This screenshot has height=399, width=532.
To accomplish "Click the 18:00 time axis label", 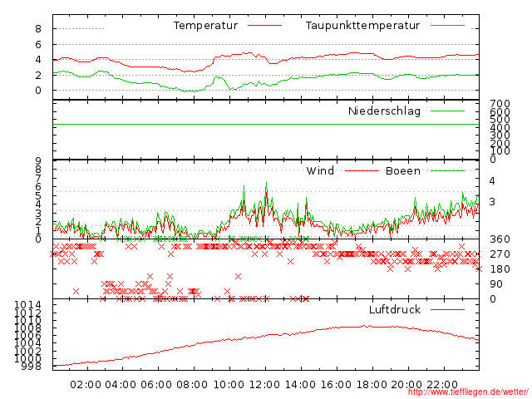I will point(372,385).
